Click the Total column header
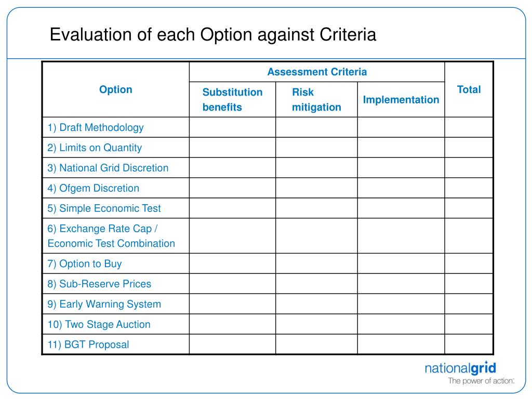The width and height of the screenshot is (532, 399). [x=469, y=89]
